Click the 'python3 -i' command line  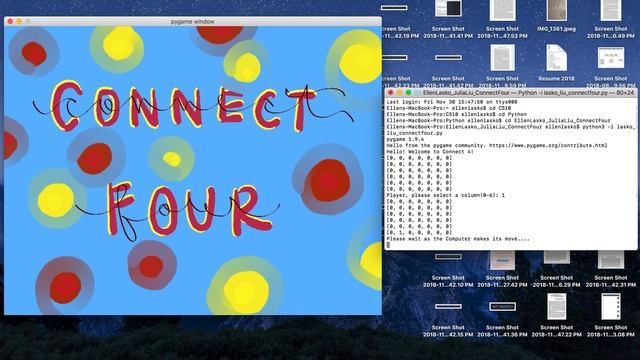[x=510, y=130]
